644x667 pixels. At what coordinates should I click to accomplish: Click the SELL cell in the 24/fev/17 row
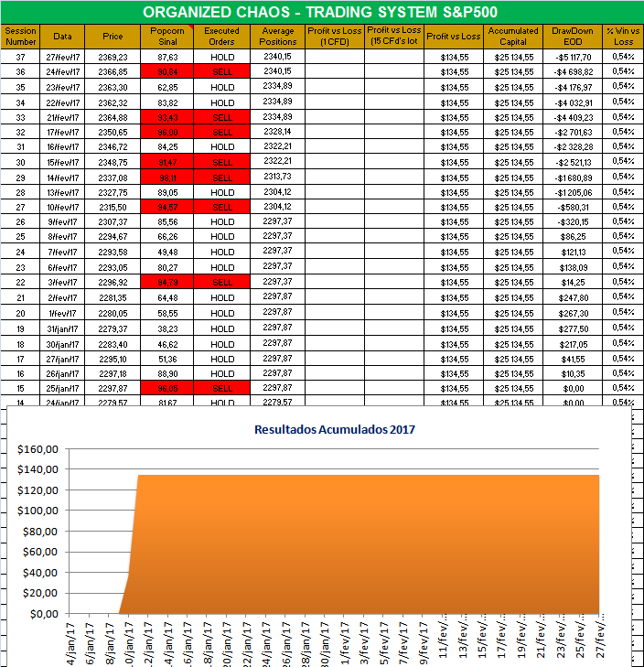click(x=221, y=72)
